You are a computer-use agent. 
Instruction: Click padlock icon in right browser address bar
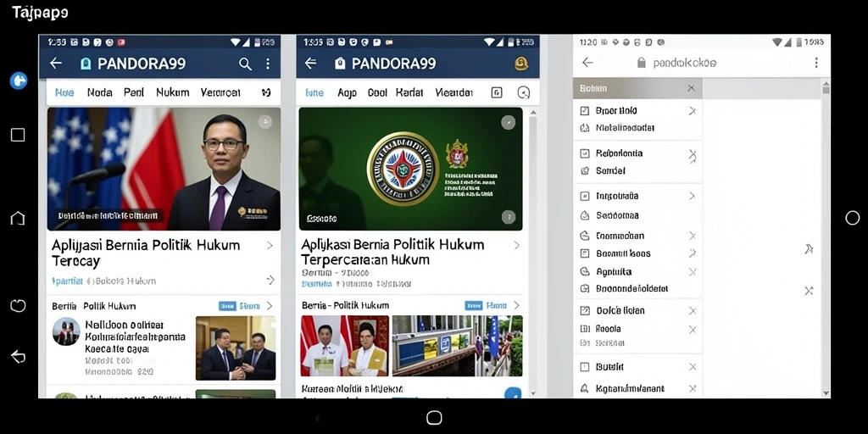coord(642,63)
